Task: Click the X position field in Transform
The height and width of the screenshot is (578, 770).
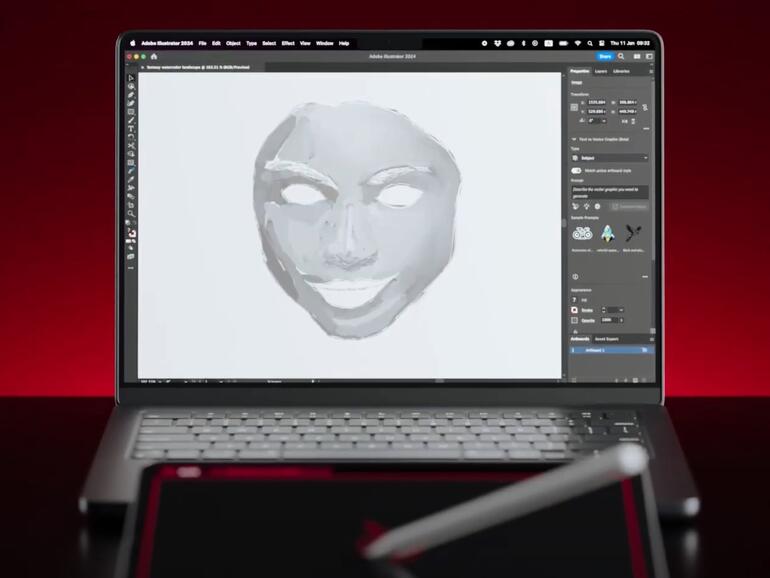Action: (597, 102)
